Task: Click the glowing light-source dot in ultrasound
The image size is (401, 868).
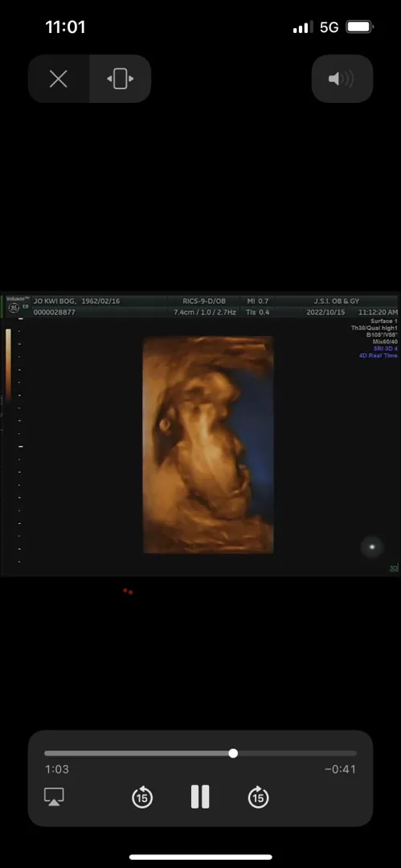Action: 372,547
